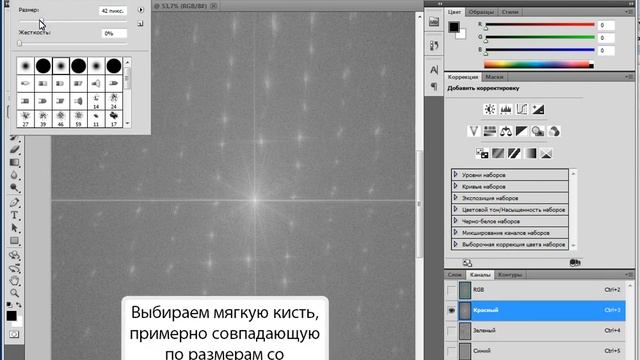Create new brush preset from this brush
The height and width of the screenshot is (360, 640).
click(141, 24)
